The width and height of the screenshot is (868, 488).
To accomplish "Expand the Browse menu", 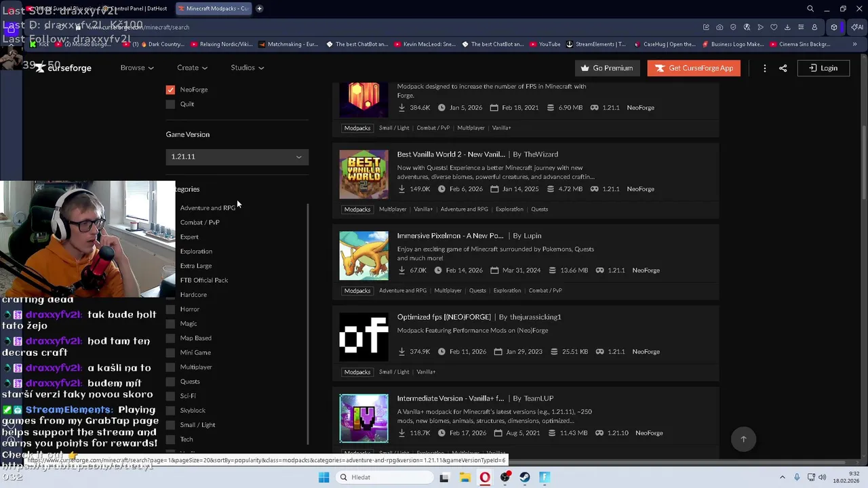I will (137, 68).
